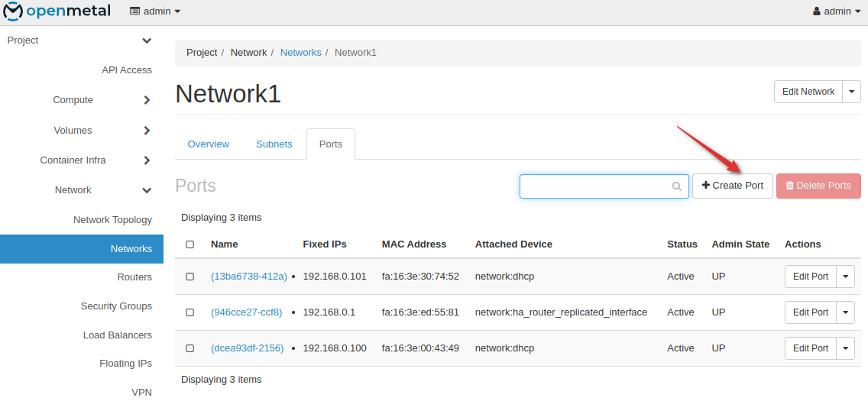Tick the checkbox for port 946cce27-ccf8
The width and height of the screenshot is (868, 411).
(190, 312)
